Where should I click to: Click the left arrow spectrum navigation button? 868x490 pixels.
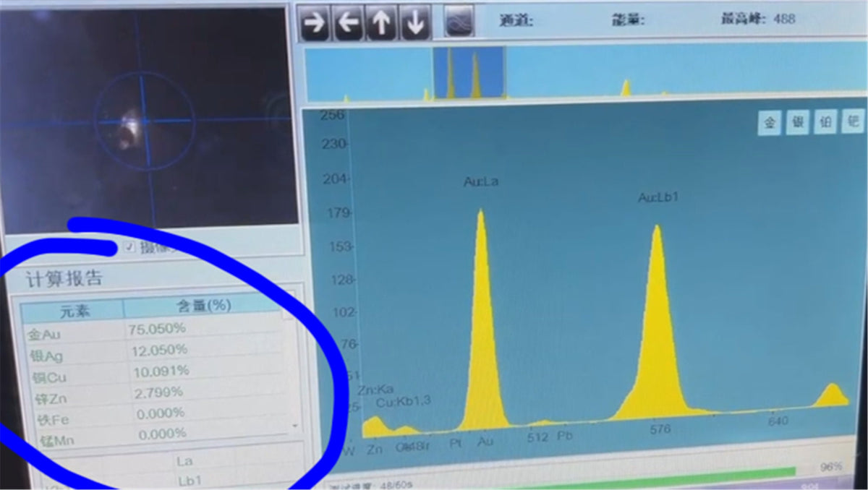click(x=348, y=23)
